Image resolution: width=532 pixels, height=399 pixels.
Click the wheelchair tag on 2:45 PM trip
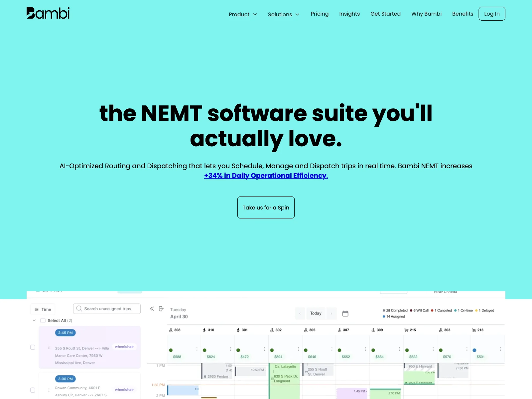[x=124, y=346]
